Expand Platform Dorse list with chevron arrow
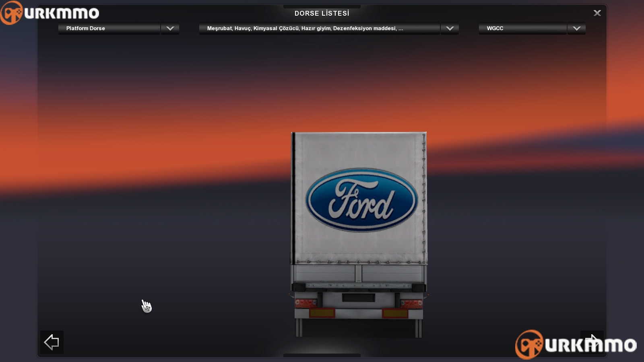Image resolution: width=644 pixels, height=362 pixels. tap(170, 28)
